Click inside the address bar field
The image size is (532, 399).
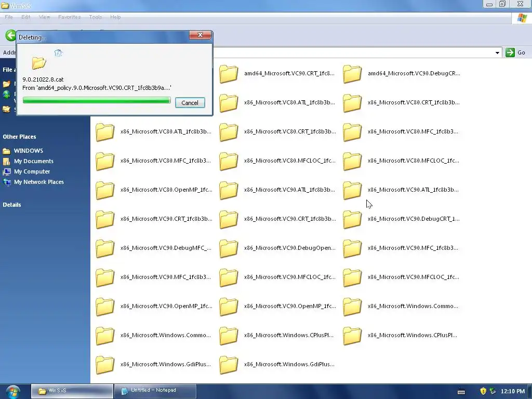[x=353, y=52]
